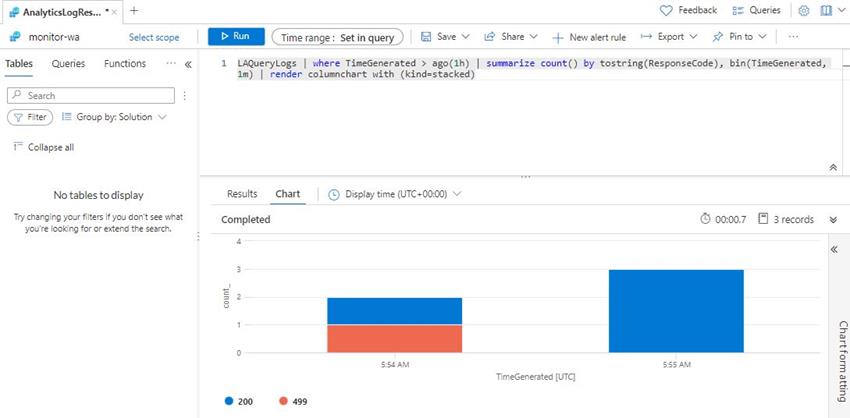Viewport: 850px width, 418px height.
Task: Open the Filter button
Action: [x=30, y=117]
